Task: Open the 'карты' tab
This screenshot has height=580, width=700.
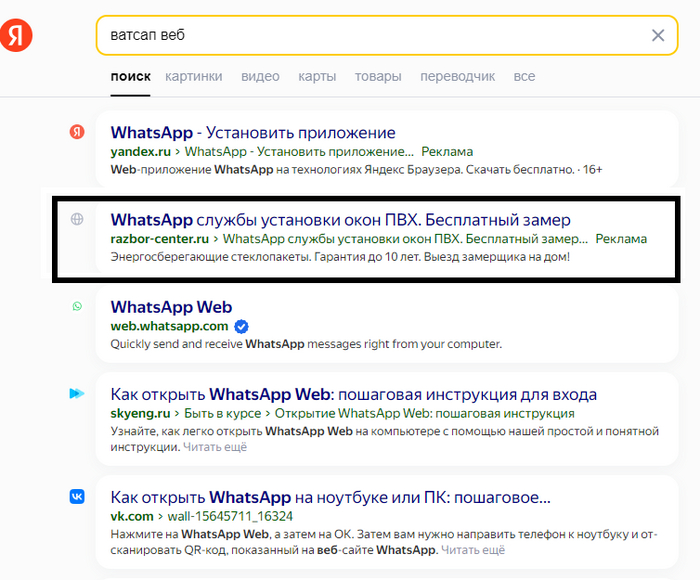Action: click(317, 76)
